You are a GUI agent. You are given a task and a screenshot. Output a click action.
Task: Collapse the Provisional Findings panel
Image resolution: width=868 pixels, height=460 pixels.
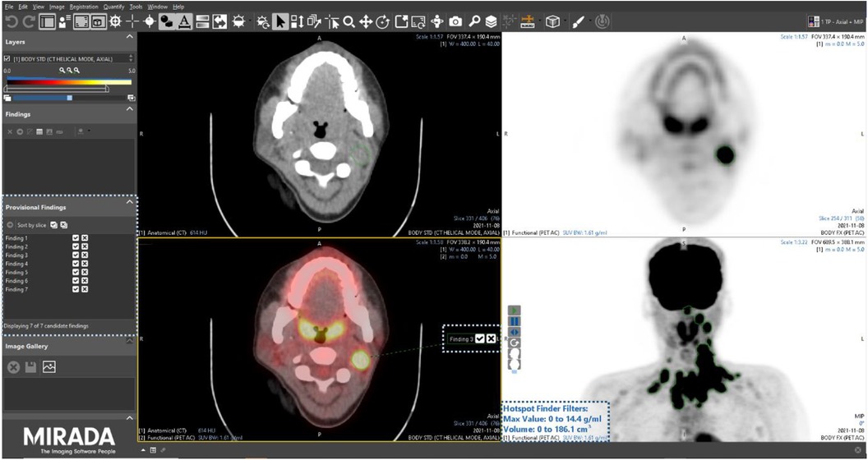click(130, 202)
